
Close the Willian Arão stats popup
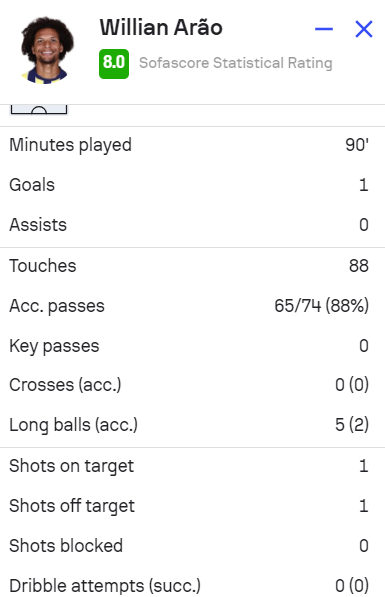click(364, 29)
